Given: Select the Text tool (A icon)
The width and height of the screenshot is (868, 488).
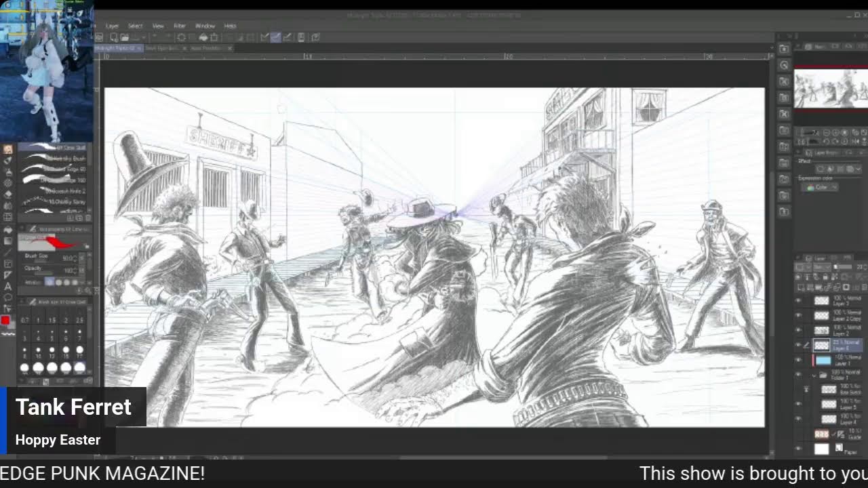Looking at the screenshot, I should 8,286.
